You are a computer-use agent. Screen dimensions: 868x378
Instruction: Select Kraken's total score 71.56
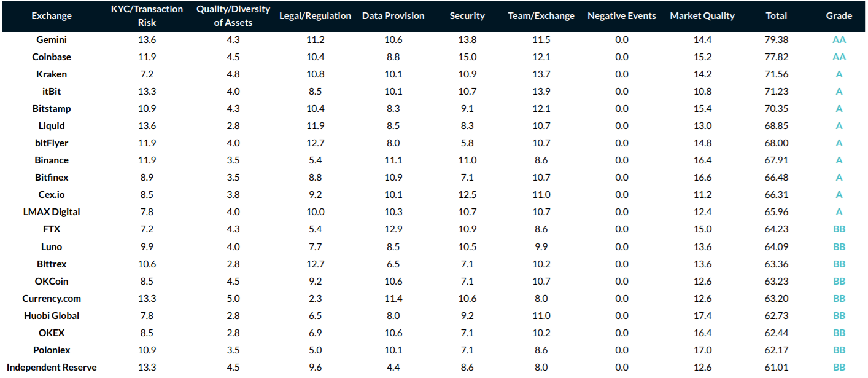(x=777, y=74)
